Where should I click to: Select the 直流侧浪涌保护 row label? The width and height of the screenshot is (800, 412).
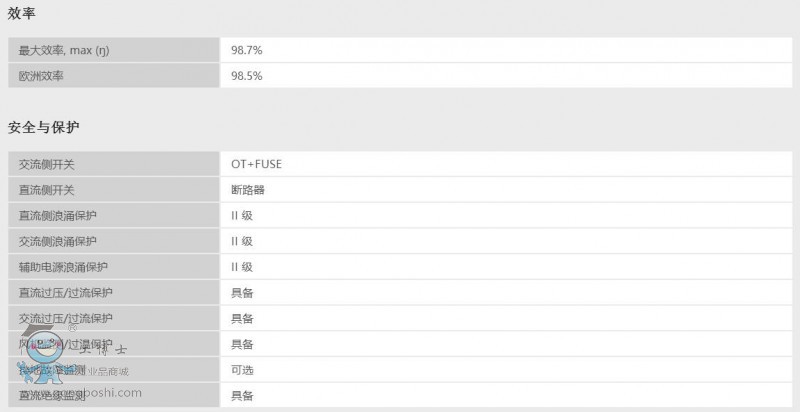coord(114,215)
